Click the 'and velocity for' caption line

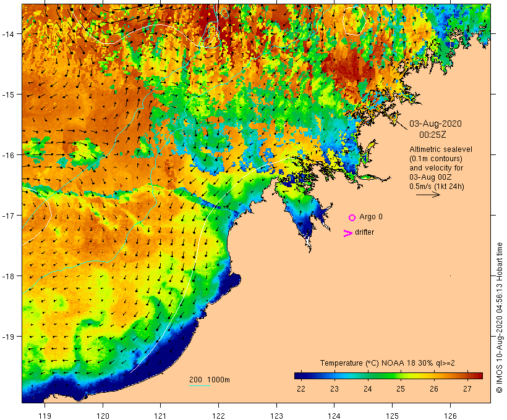436,168
